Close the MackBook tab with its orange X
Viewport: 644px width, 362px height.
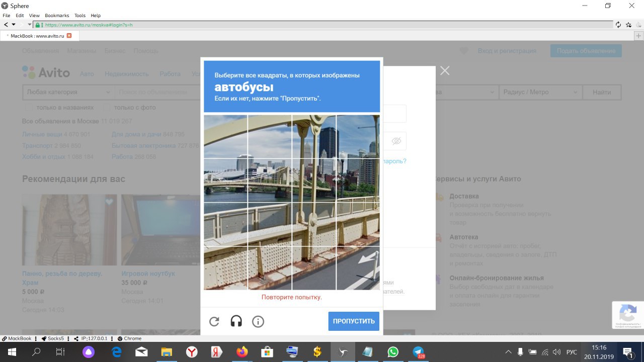point(69,36)
